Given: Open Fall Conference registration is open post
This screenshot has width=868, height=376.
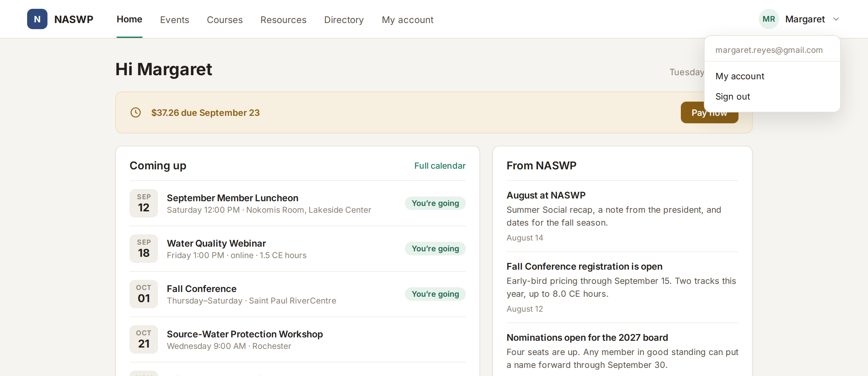Looking at the screenshot, I should [x=585, y=266].
